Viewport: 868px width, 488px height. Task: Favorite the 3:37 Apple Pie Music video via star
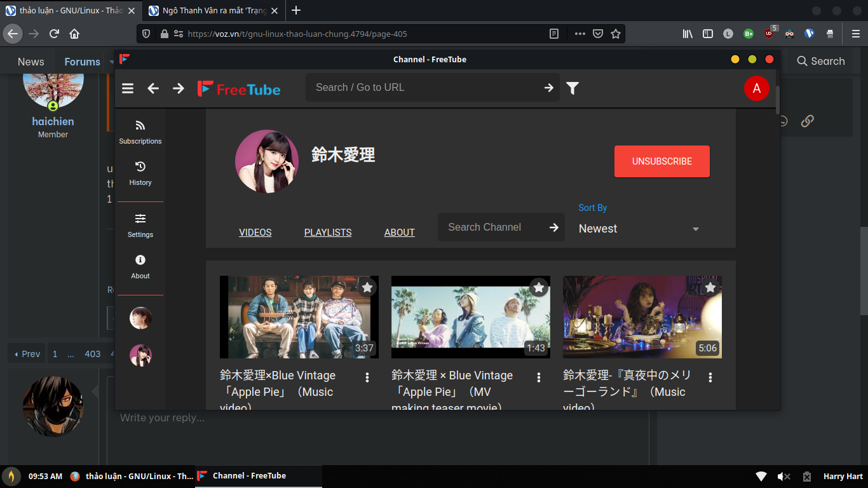367,287
